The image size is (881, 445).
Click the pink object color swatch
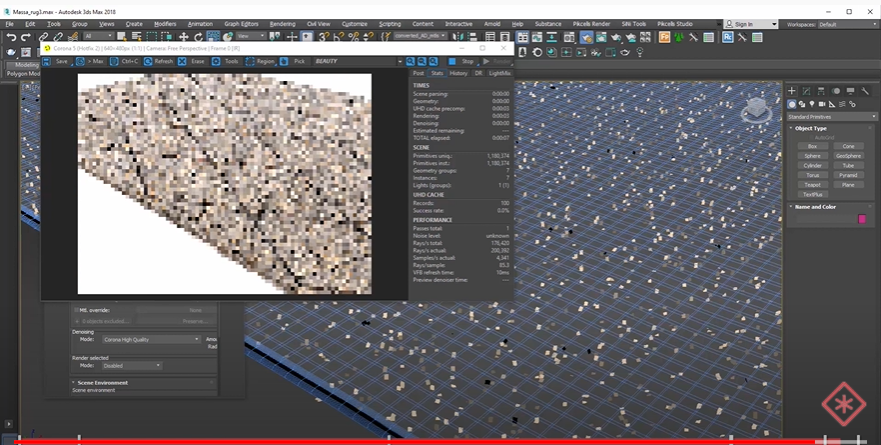coord(862,219)
